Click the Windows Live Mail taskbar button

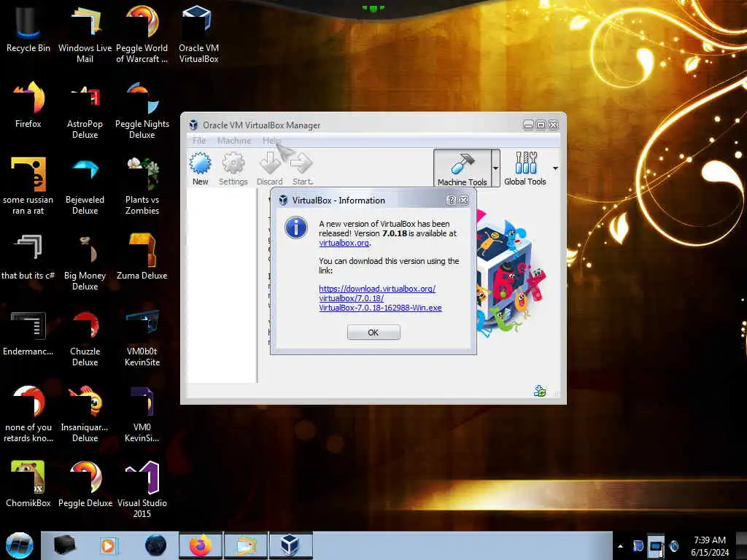click(x=246, y=545)
